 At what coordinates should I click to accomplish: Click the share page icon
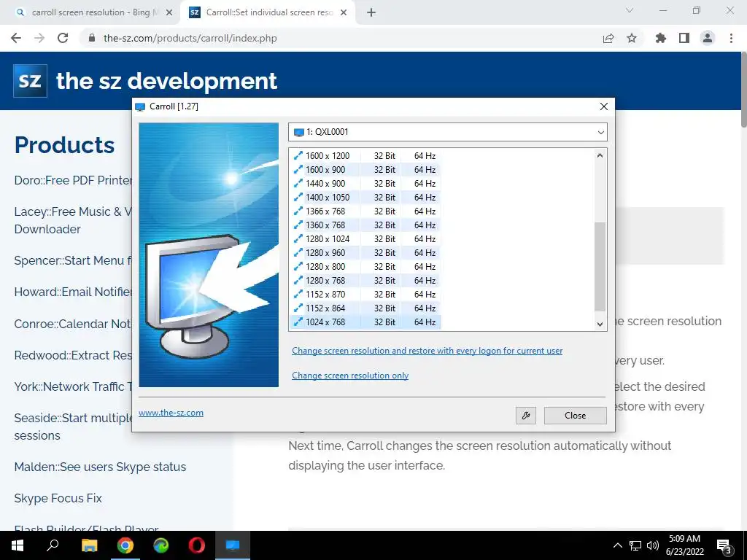[608, 38]
